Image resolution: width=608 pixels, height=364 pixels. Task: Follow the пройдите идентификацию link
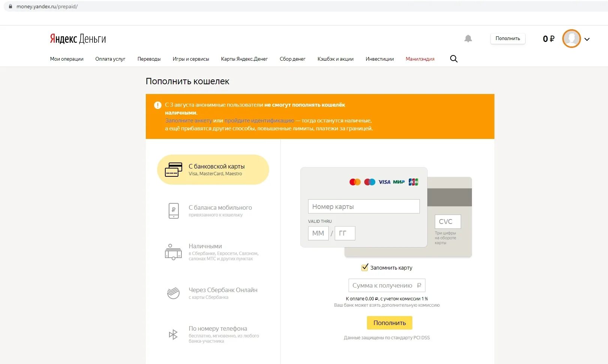click(259, 121)
